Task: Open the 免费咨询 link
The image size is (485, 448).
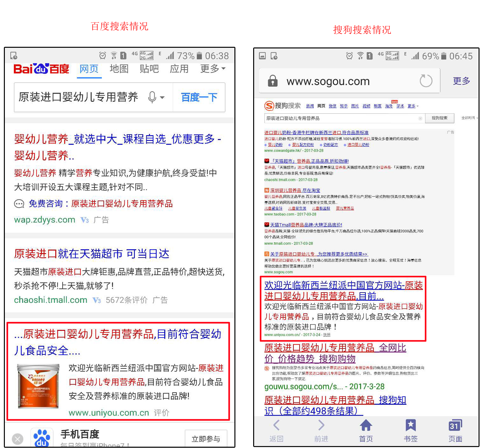Action: click(101, 204)
